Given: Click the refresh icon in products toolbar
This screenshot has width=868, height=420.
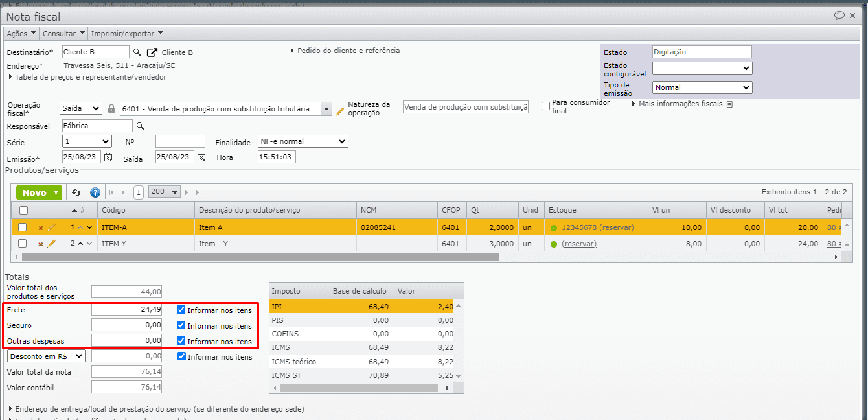Looking at the screenshot, I should [76, 192].
